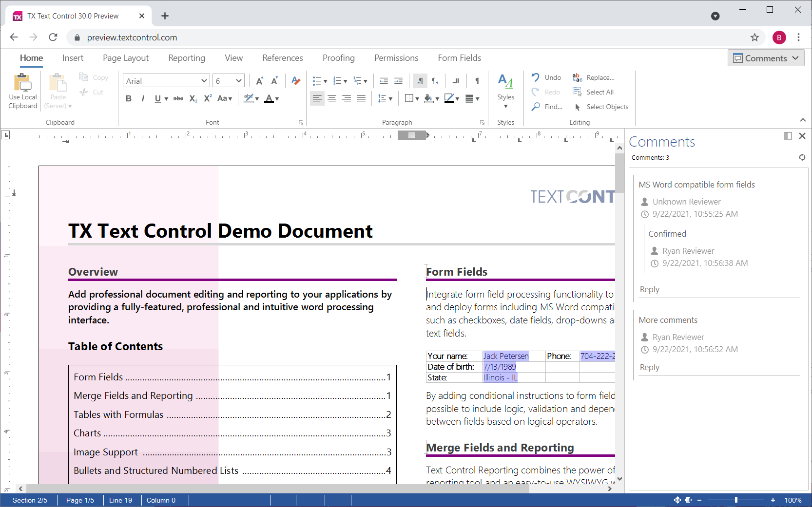Click Tables with Formulas TOC entry
Viewport: 812px width, 507px height.
232,414
